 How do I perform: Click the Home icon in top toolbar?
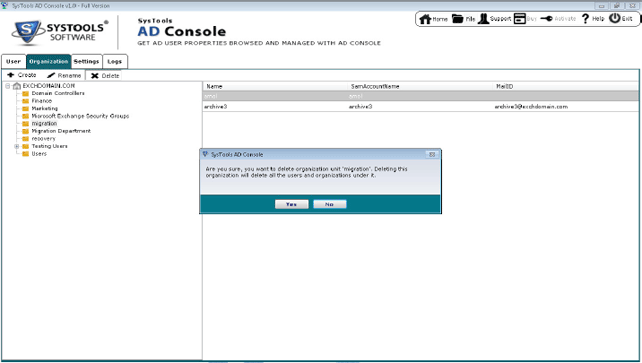[425, 19]
